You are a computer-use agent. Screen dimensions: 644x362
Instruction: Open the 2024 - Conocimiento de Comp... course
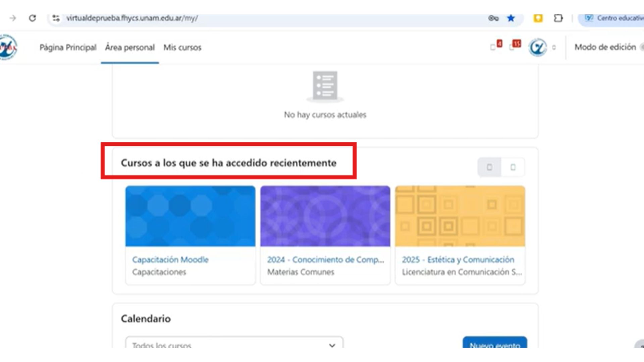pyautogui.click(x=326, y=260)
